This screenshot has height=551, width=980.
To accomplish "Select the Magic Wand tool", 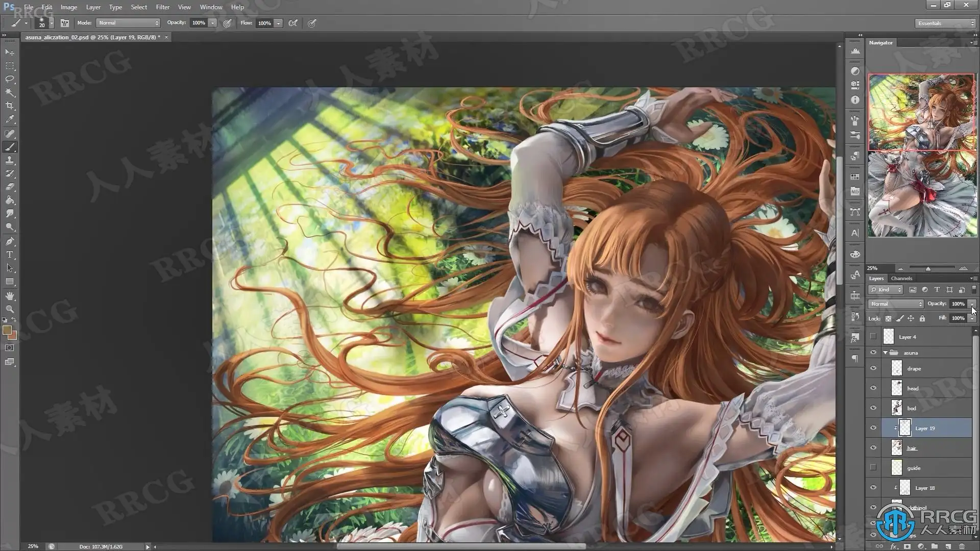I will pyautogui.click(x=10, y=92).
